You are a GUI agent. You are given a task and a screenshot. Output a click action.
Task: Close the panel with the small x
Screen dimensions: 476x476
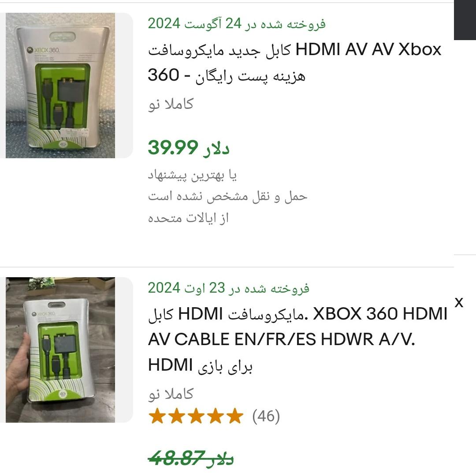(459, 302)
